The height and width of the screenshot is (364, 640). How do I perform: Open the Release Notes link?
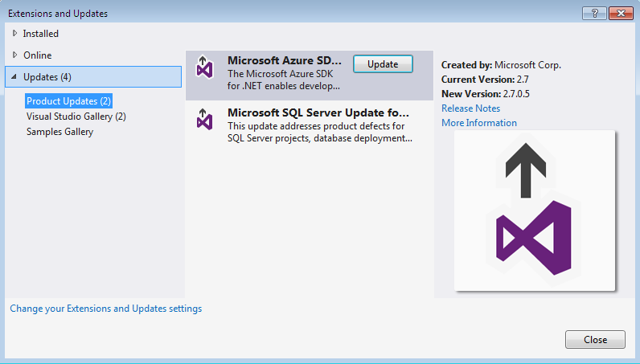pyautogui.click(x=470, y=108)
